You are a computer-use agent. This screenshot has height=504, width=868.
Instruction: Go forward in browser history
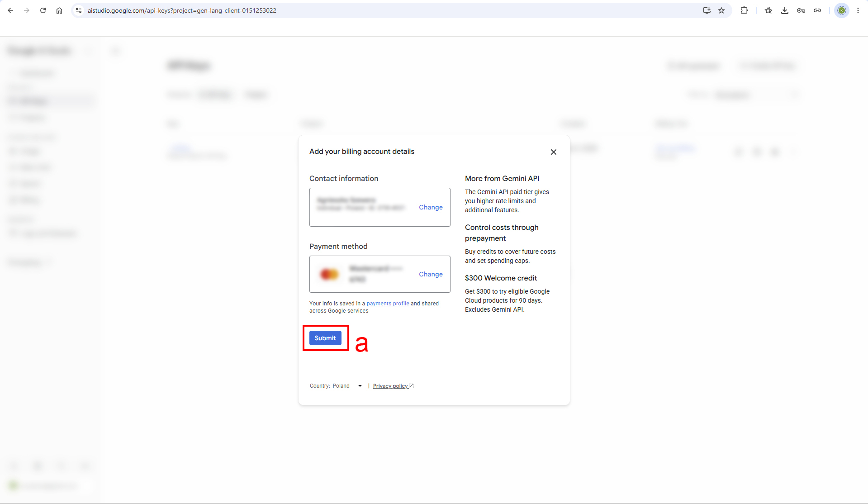27,10
